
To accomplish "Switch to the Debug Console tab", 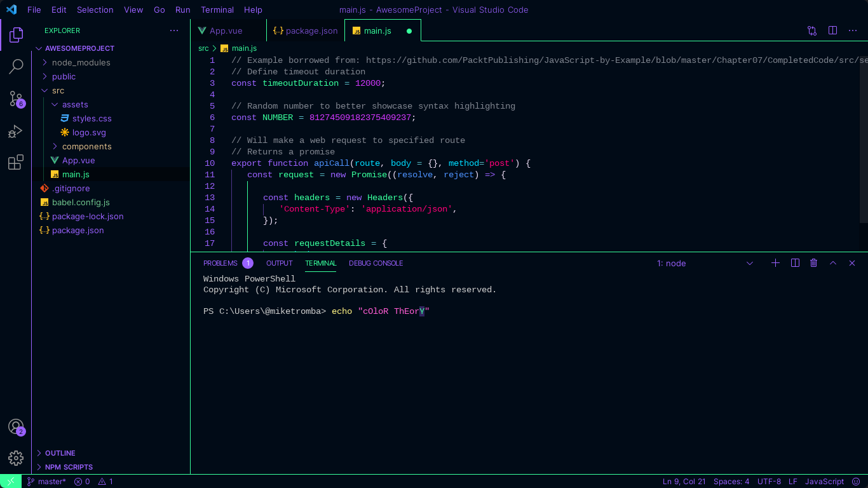I will (376, 263).
